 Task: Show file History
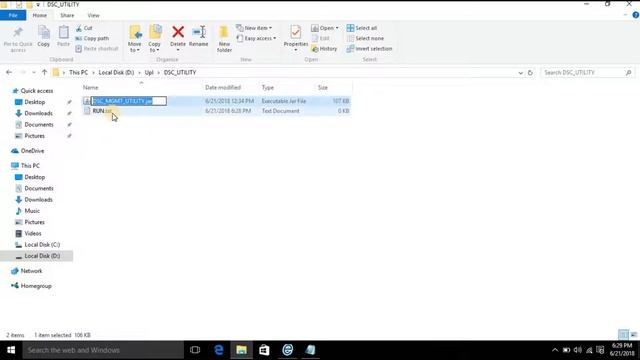tap(324, 49)
